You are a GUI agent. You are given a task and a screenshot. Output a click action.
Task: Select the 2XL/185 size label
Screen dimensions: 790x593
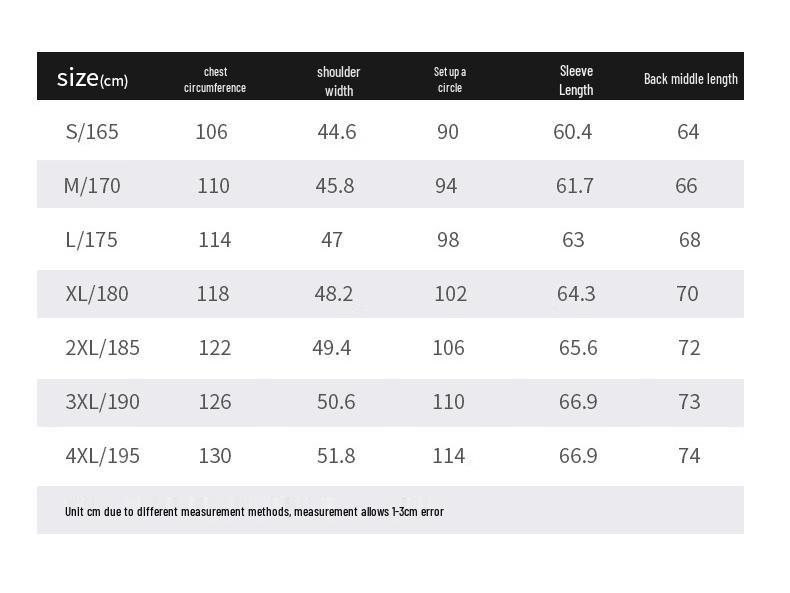pyautogui.click(x=102, y=348)
